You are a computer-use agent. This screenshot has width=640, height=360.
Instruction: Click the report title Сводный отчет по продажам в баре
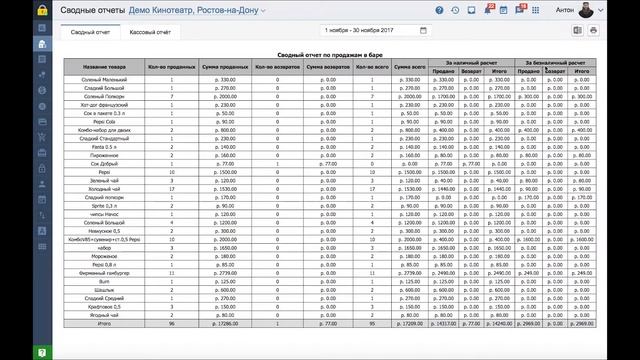pos(330,55)
